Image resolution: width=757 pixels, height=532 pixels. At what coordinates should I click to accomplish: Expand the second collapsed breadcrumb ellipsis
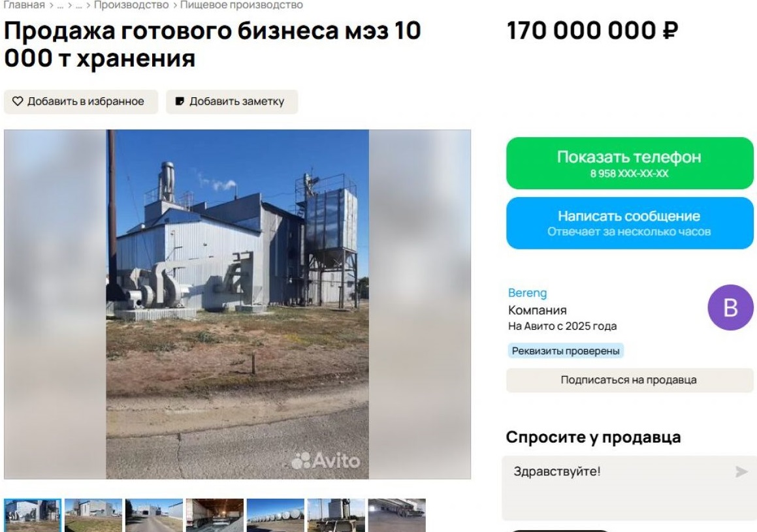[x=78, y=6]
